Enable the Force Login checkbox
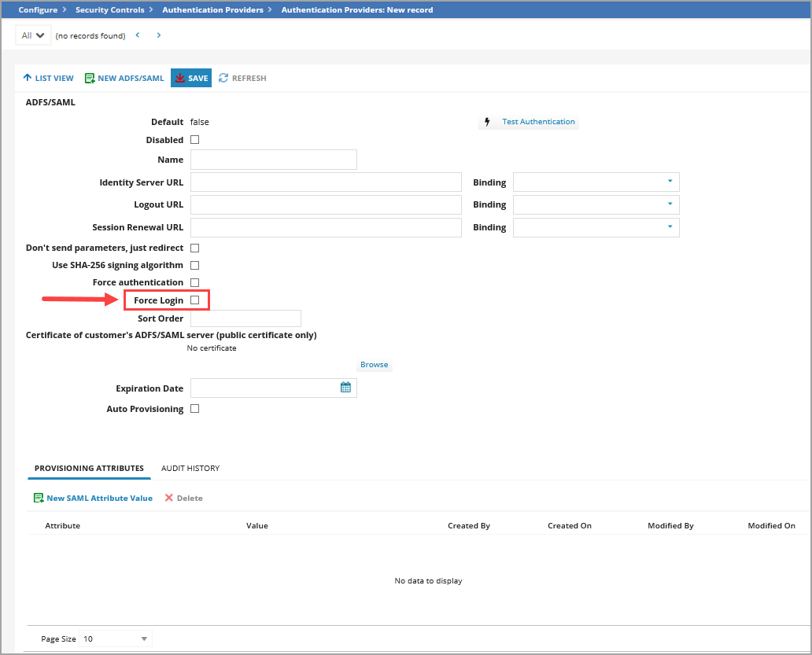Viewport: 812px width, 655px height. 195,300
